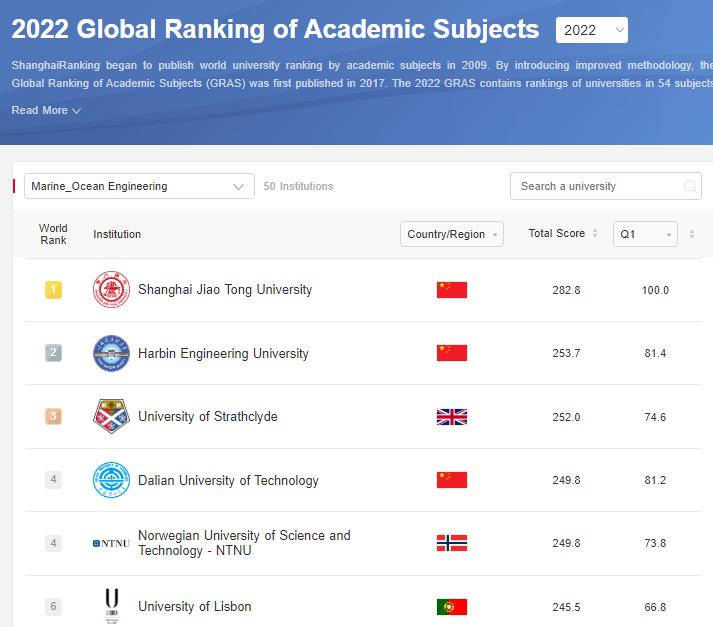Click the gold rank 1 badge

pos(53,290)
